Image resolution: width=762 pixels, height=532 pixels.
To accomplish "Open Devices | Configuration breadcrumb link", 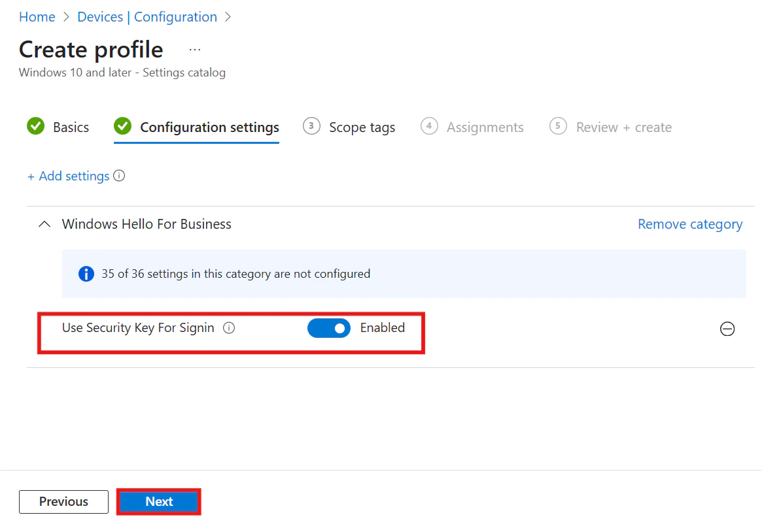I will coord(147,17).
